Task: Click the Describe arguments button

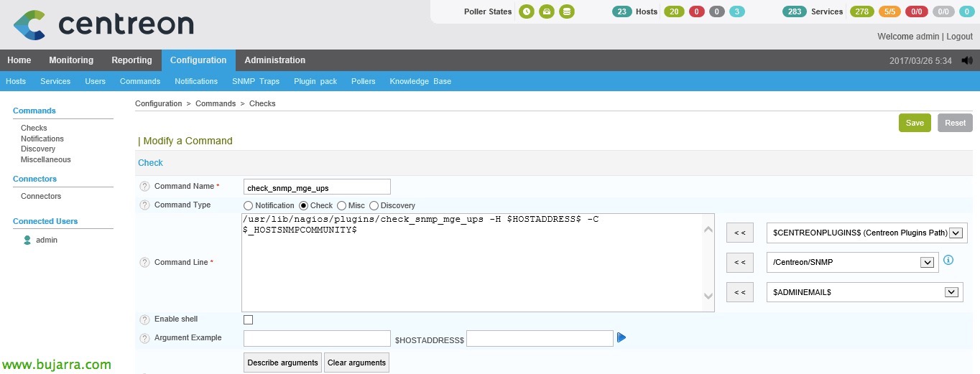Action: point(282,363)
